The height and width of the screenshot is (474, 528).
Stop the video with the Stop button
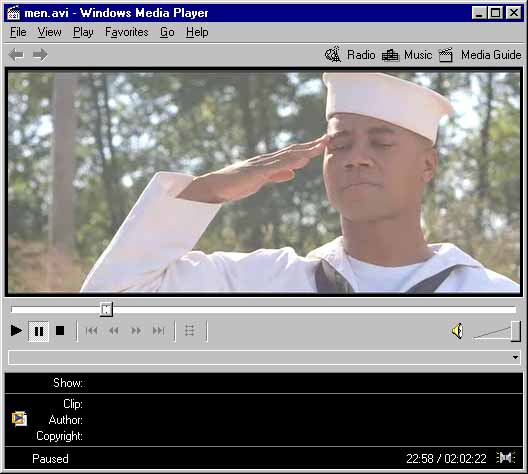pos(60,331)
